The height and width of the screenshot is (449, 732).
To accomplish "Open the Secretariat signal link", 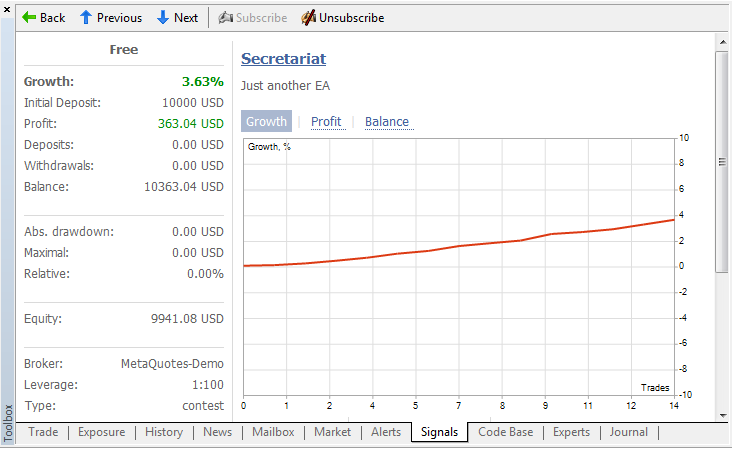I will [283, 59].
